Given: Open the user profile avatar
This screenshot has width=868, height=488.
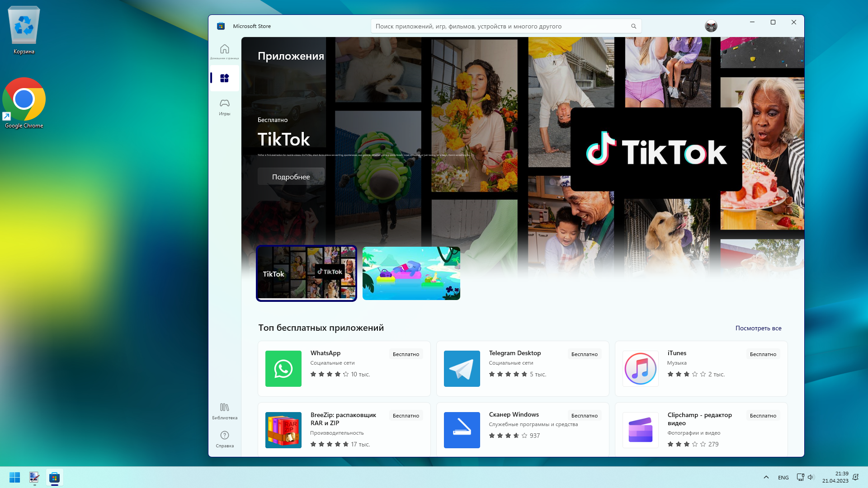Looking at the screenshot, I should (x=711, y=26).
